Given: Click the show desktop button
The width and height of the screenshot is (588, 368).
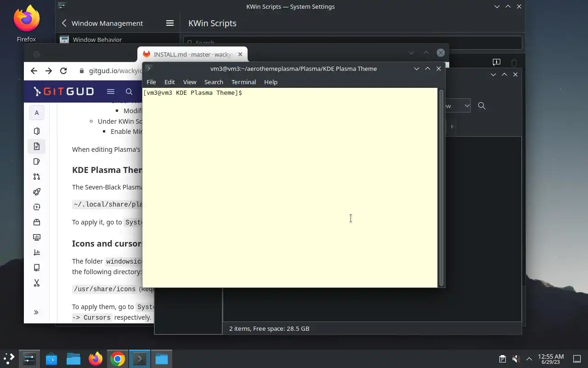Looking at the screenshot, I should click(577, 359).
